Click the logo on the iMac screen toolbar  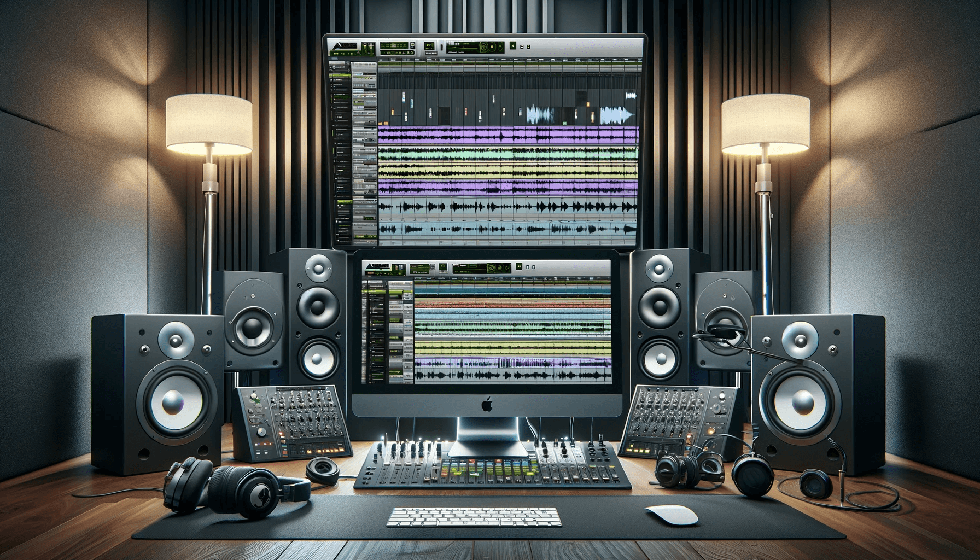point(378,266)
